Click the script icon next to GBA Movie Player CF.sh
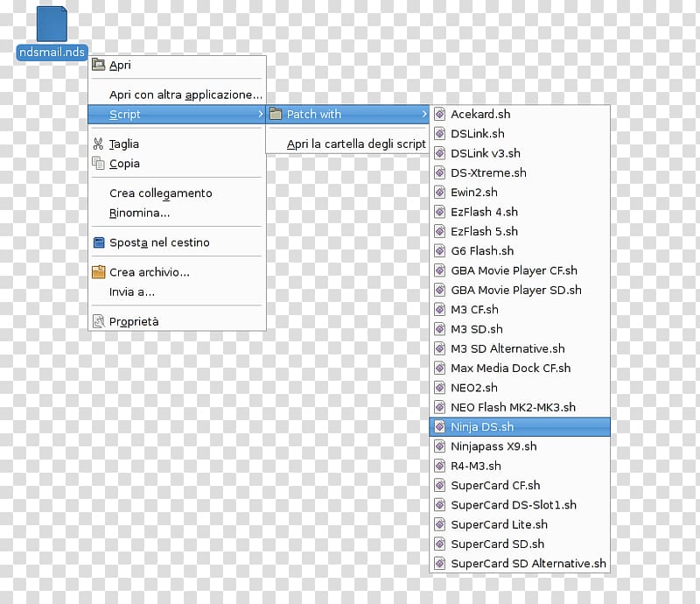 click(x=440, y=270)
